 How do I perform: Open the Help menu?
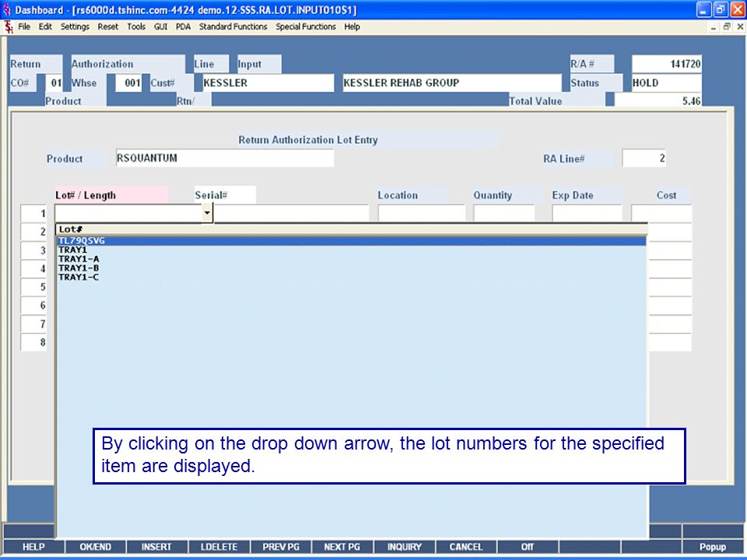[352, 26]
